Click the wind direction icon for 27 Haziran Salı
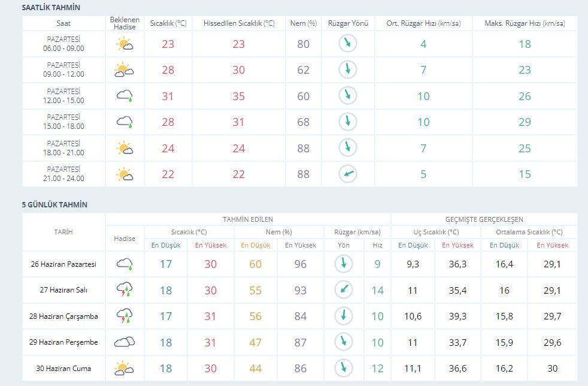 coord(343,290)
